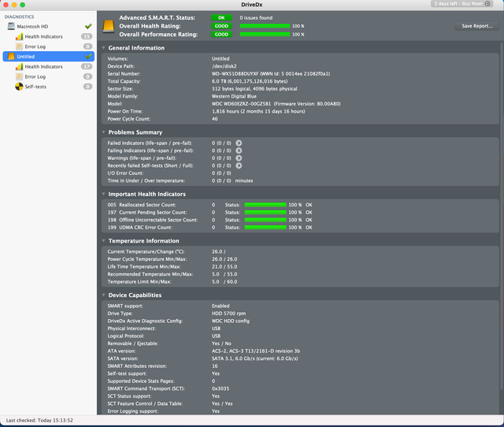Click the green checkmark beside Macintosh HD

pos(88,26)
